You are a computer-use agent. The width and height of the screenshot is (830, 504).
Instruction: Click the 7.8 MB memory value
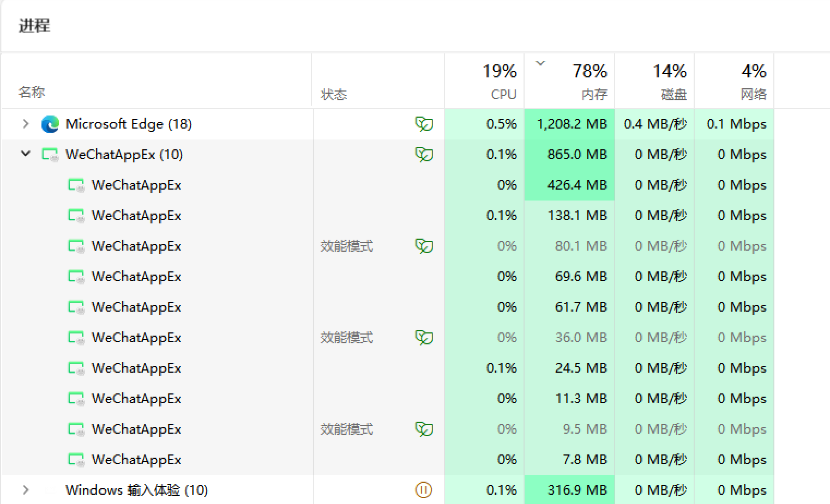(x=585, y=460)
